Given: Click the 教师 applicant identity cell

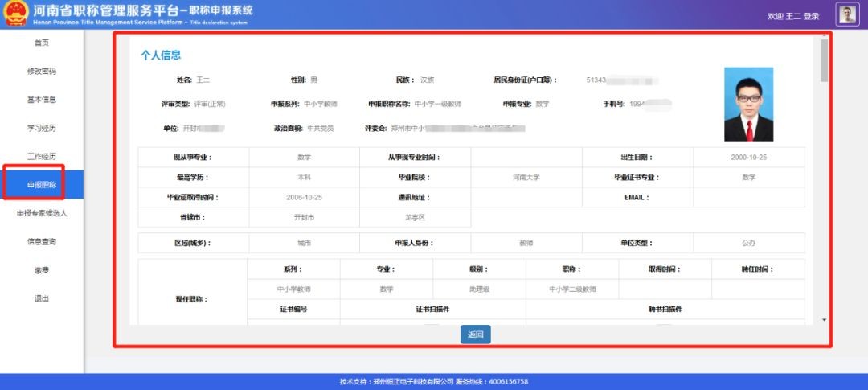Looking at the screenshot, I should [x=526, y=243].
